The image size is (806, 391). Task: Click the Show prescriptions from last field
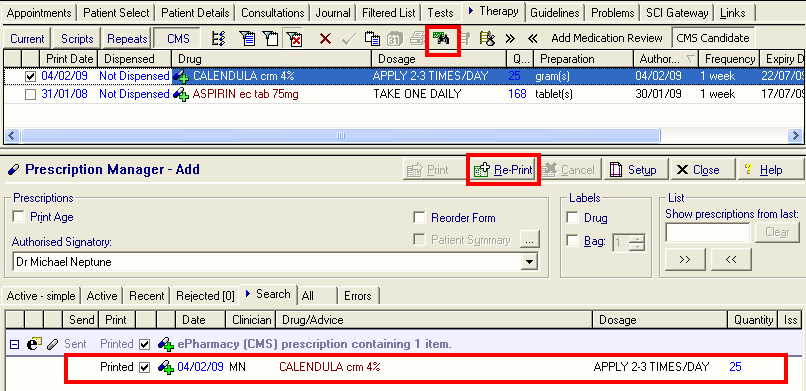(708, 232)
